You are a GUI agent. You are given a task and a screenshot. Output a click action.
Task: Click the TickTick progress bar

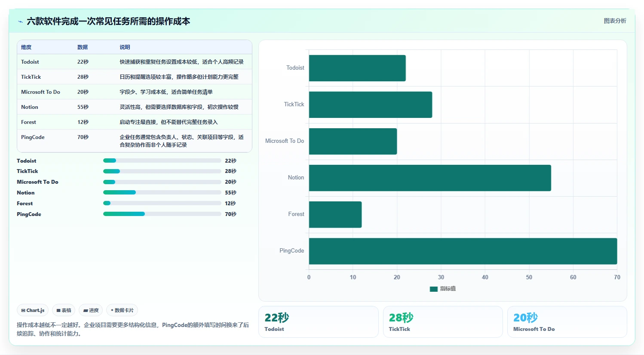click(x=162, y=171)
